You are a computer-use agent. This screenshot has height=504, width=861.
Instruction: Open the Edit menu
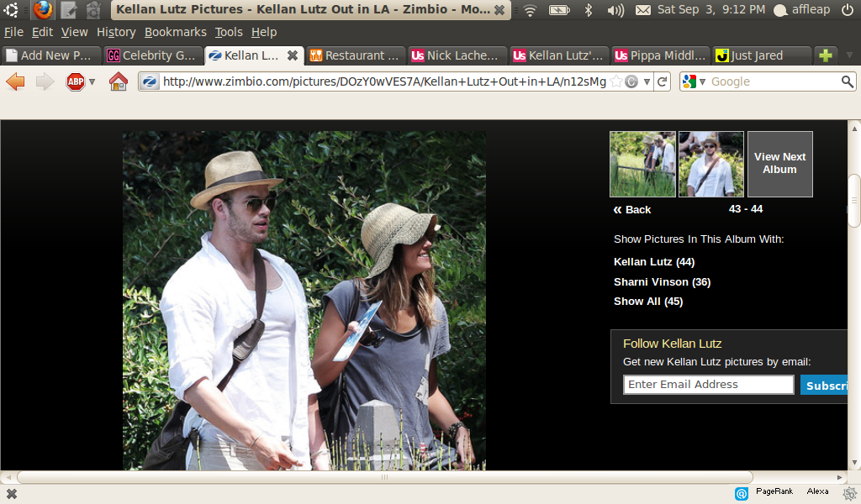point(42,33)
